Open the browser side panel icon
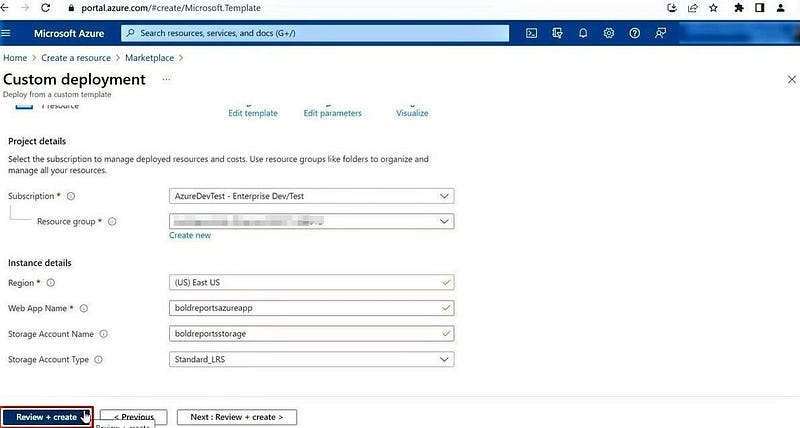Screen dimensions: 800x428 pyautogui.click(x=760, y=8)
